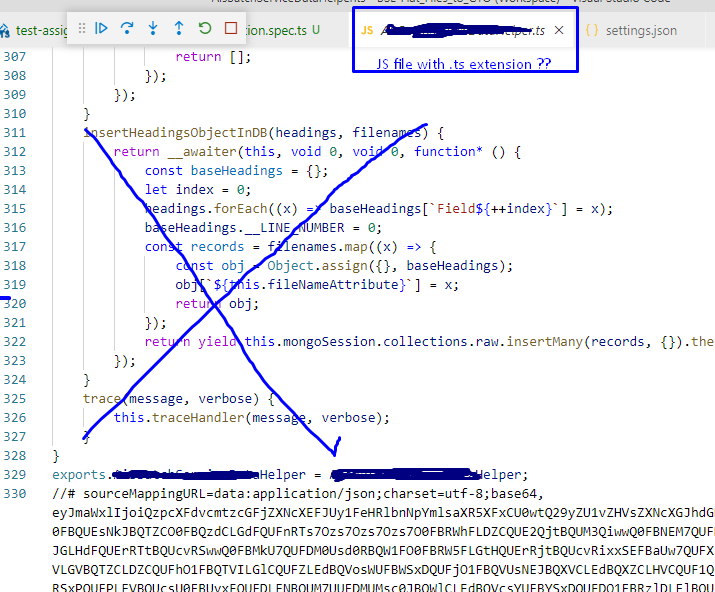This screenshot has height=592, width=715.
Task: Restart the debug session
Action: [x=205, y=29]
